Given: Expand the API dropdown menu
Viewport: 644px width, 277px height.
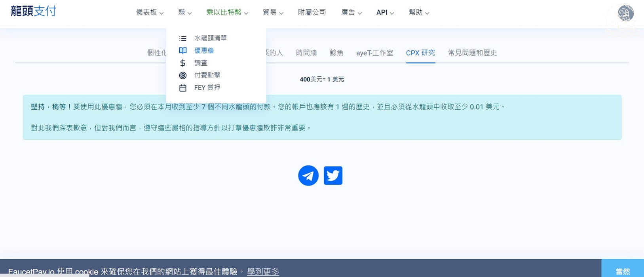Looking at the screenshot, I should coord(385,13).
